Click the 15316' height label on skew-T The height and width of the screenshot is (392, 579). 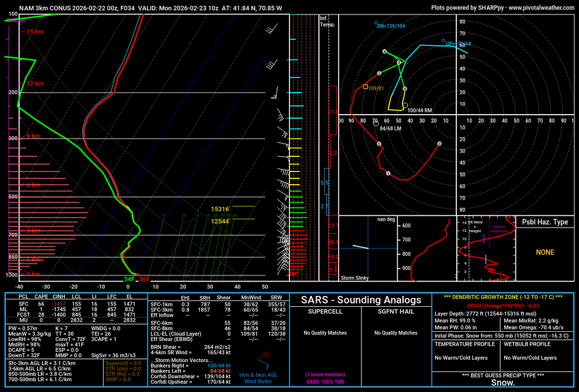[221, 209]
